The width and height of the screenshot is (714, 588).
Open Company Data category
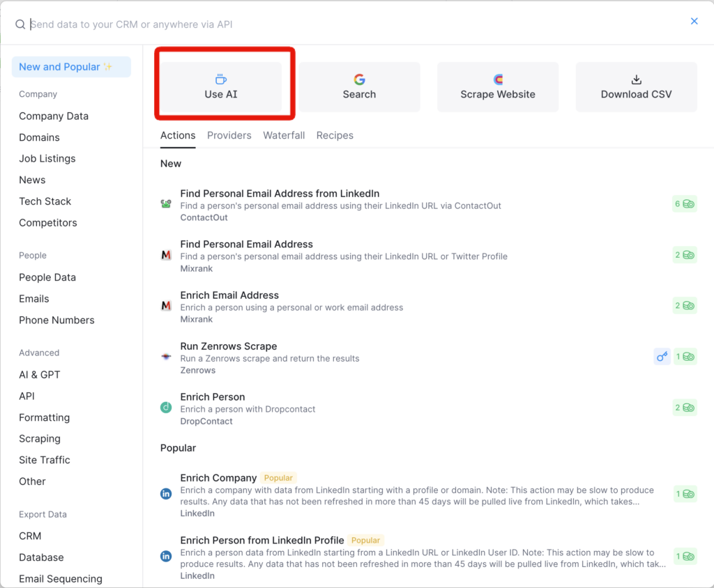click(54, 116)
